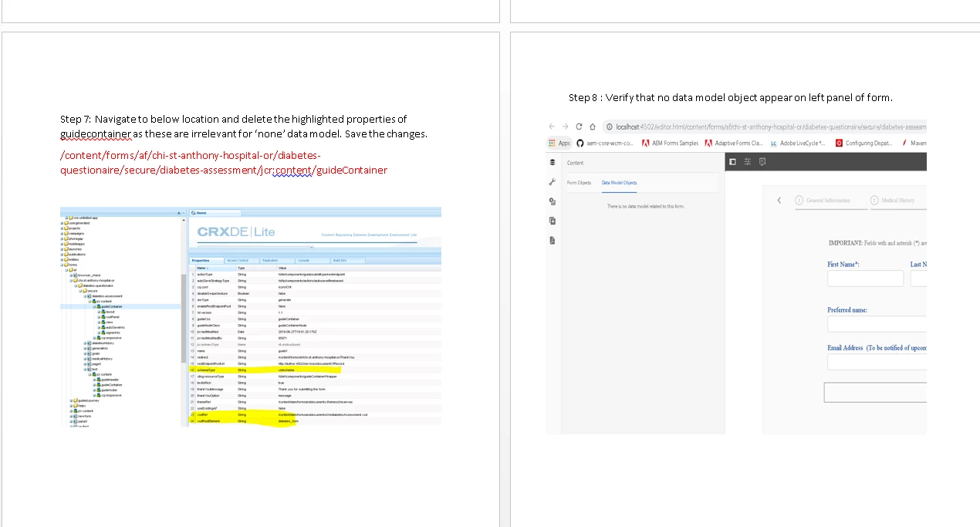Open the aem-core-wcm GitHub bookmark
980x527 pixels.
(606, 143)
